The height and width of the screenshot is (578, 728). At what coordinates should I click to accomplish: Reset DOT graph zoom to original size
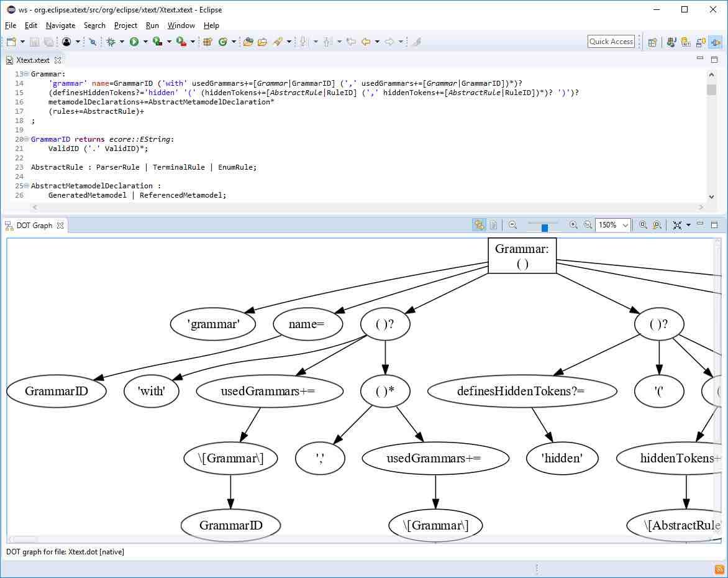click(588, 225)
